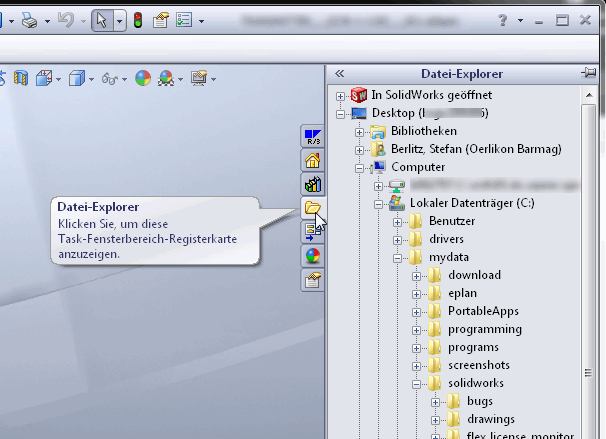
Task: Collapse the Computer node
Action: point(359,168)
